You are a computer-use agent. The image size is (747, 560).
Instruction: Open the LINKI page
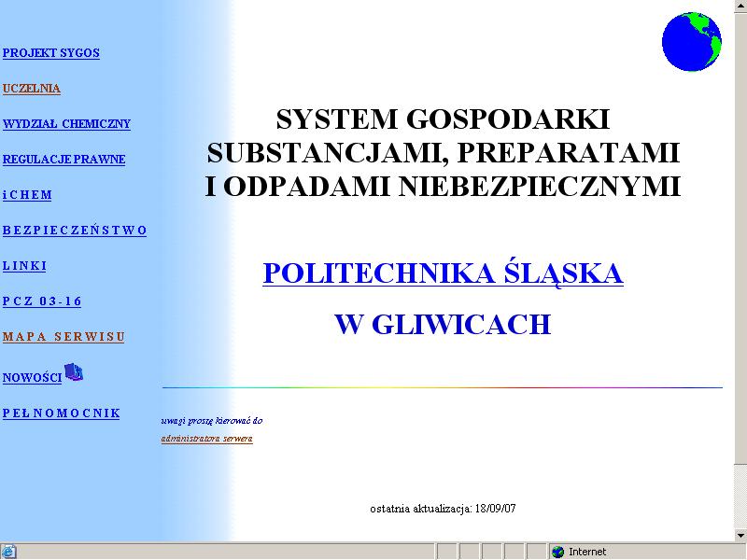[x=25, y=266]
